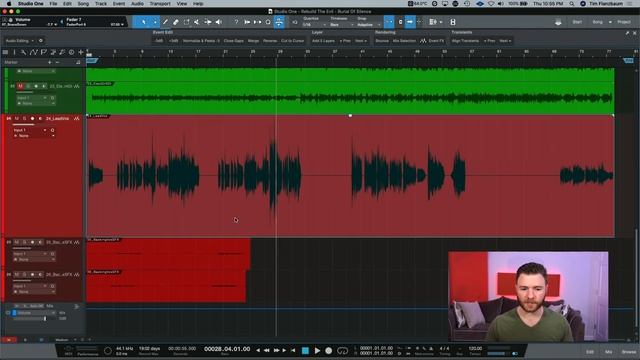This screenshot has height=360, width=640.
Task: Open Input 1 dropdown on green 23 track
Action: coord(32,98)
